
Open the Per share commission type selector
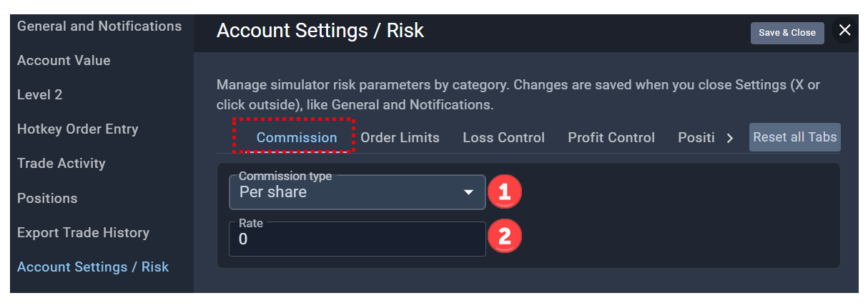pos(357,192)
